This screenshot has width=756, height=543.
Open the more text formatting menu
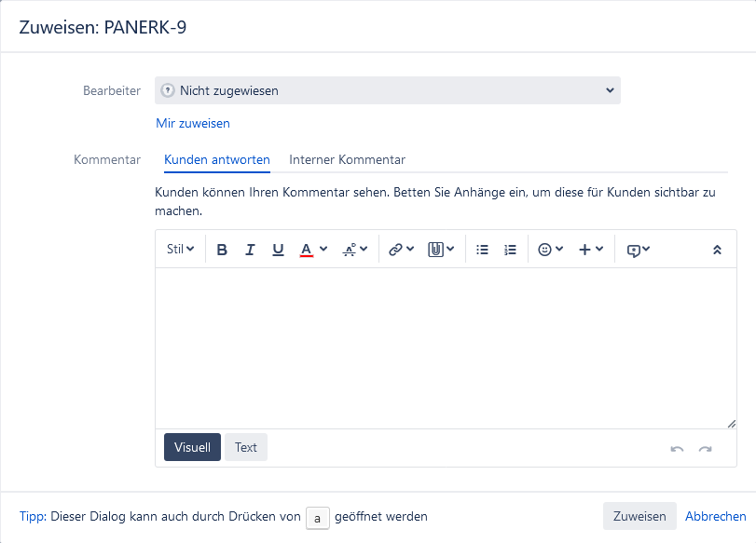coord(355,250)
